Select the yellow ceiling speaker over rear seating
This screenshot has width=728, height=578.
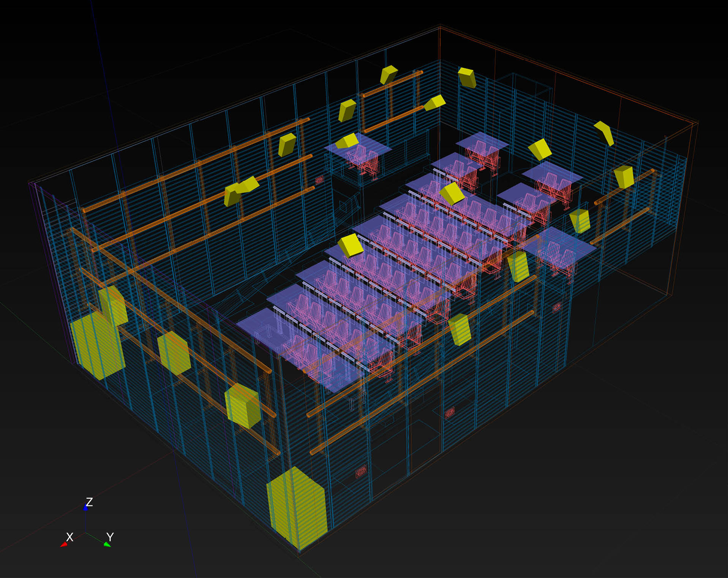452,193
